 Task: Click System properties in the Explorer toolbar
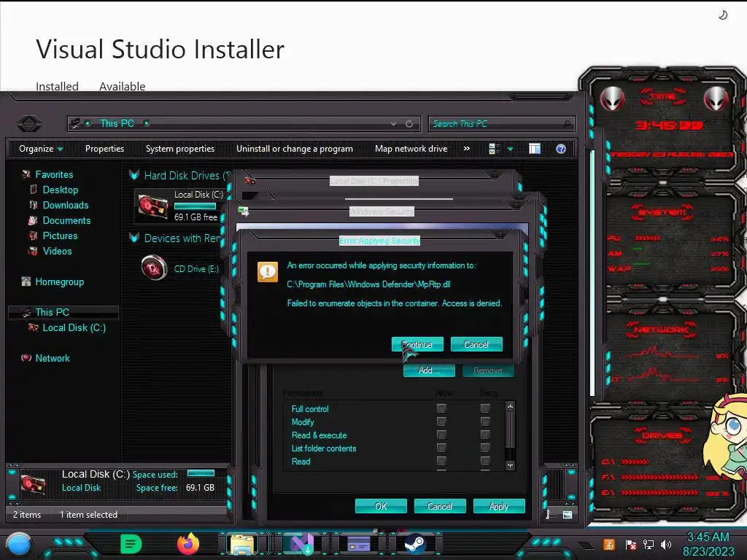[x=180, y=149]
